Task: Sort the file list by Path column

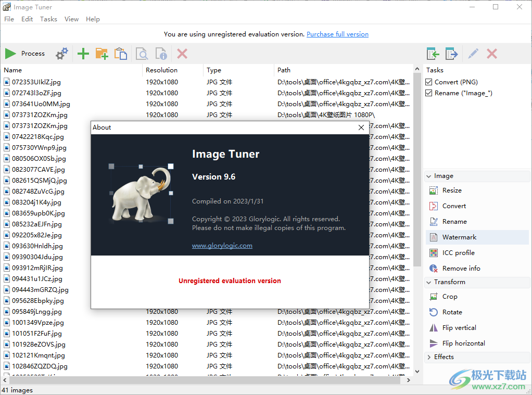Action: pos(344,70)
